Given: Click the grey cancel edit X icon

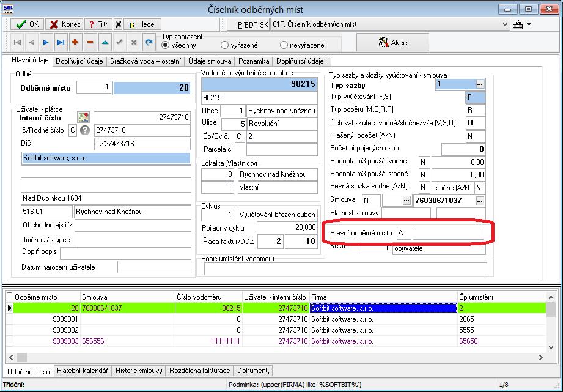Looking at the screenshot, I should (134, 42).
